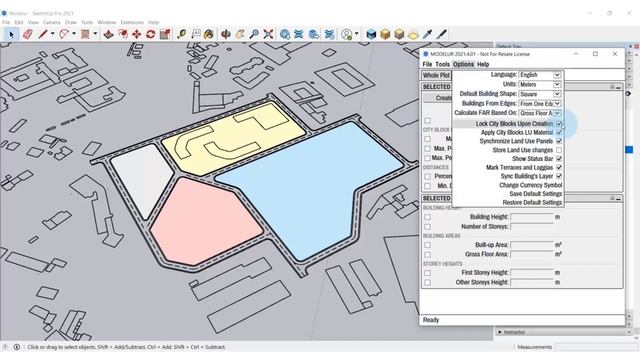Expand the Arc tool dropdown arrow
Viewport: 640px width, 360px height.
click(x=74, y=34)
